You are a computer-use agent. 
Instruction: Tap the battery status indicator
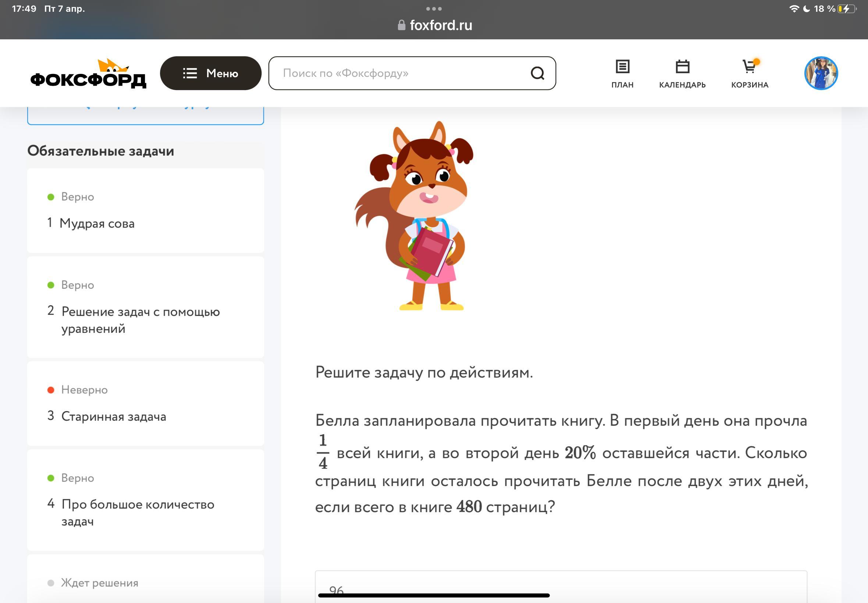(846, 9)
